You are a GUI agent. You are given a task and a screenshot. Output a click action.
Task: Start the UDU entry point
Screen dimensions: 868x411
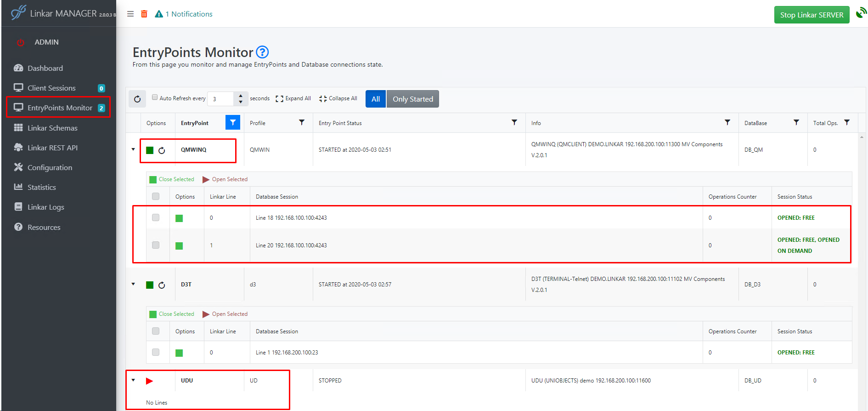click(149, 381)
